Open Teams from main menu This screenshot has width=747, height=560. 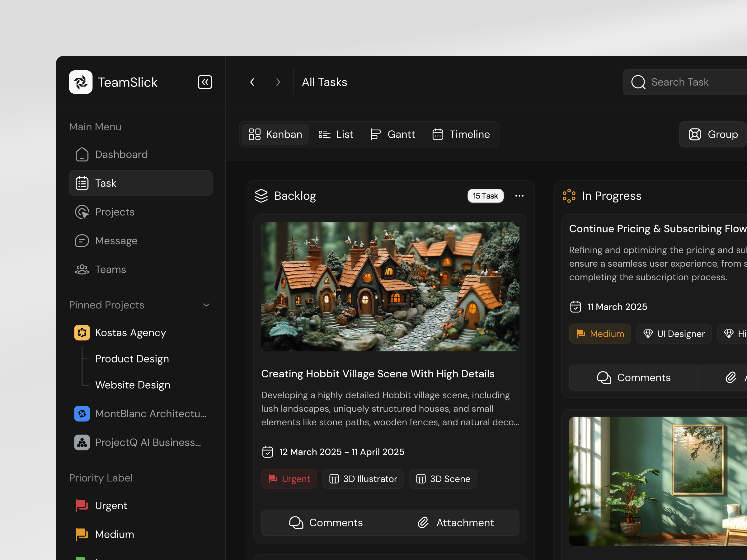coord(141,269)
